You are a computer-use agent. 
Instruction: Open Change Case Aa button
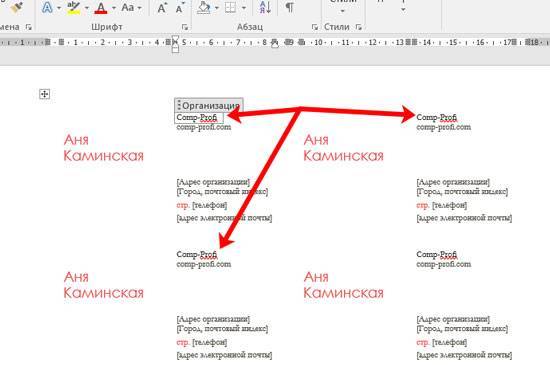(128, 7)
